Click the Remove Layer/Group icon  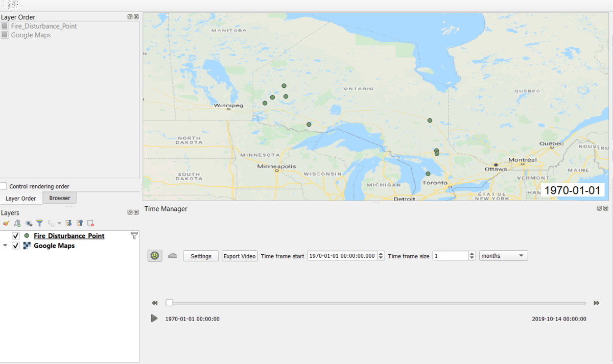pyautogui.click(x=91, y=223)
